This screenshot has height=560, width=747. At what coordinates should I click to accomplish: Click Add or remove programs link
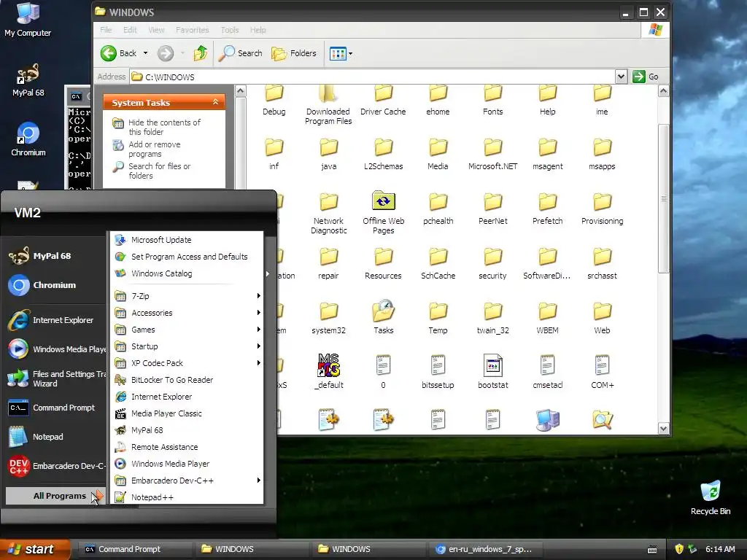(x=155, y=149)
